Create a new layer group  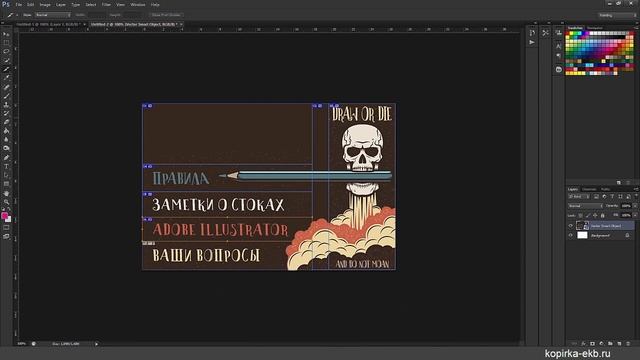(610, 344)
